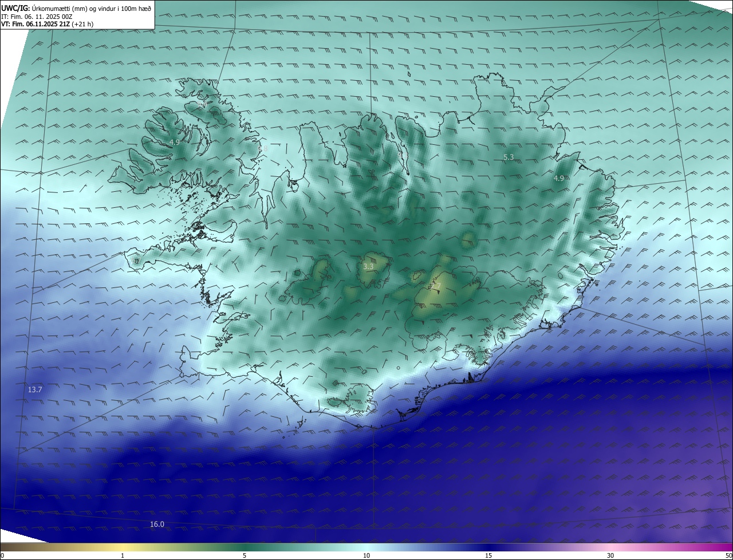Click the 13.7 value over the southwest ocean
733x560 pixels.
35,389
